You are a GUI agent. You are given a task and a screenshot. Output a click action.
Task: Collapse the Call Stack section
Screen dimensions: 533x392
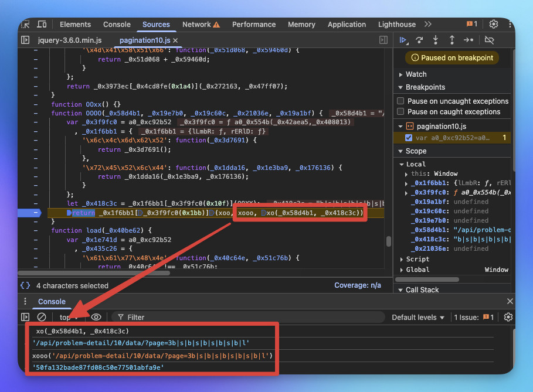tap(400, 290)
